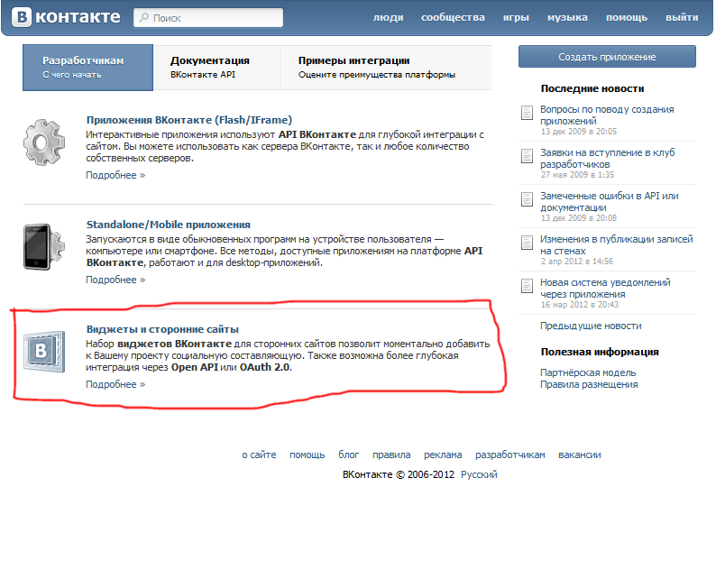716x588 pixels.
Task: Click the "Полезная информация" heading
Action: (x=600, y=352)
